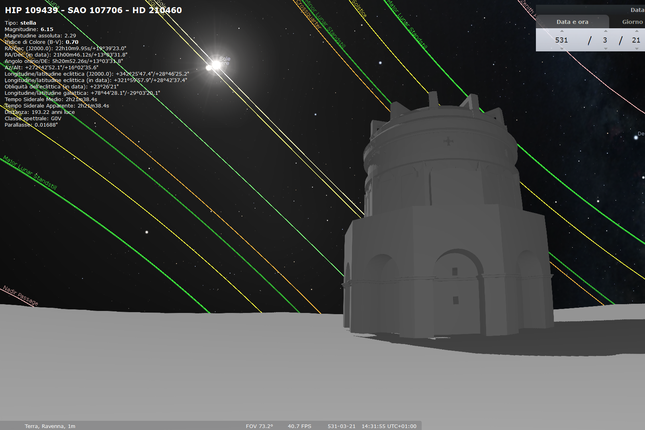The width and height of the screenshot is (645, 430).
Task: Decrease the year with arrow below 531
Action: (561, 49)
